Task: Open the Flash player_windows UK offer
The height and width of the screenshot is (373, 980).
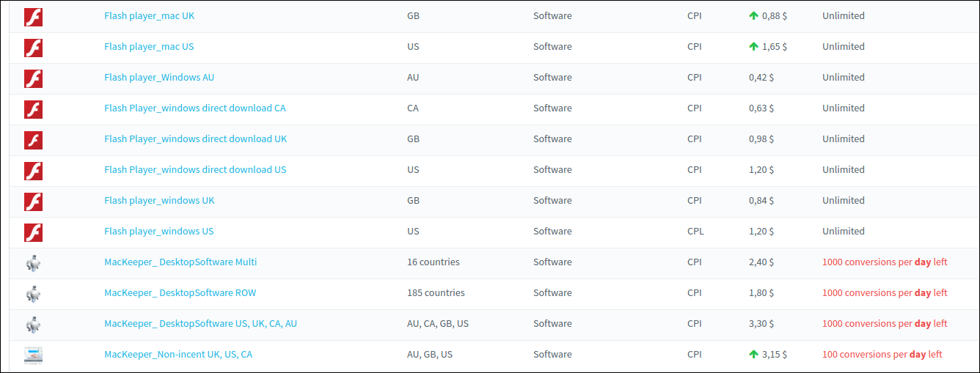Action: [159, 200]
